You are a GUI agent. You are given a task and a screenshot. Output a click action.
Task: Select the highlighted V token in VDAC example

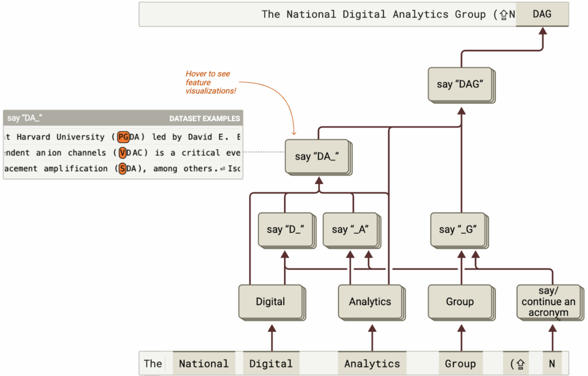[x=122, y=153]
